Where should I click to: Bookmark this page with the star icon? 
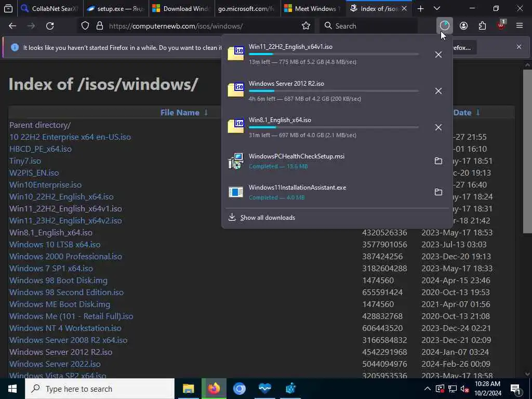[305, 26]
